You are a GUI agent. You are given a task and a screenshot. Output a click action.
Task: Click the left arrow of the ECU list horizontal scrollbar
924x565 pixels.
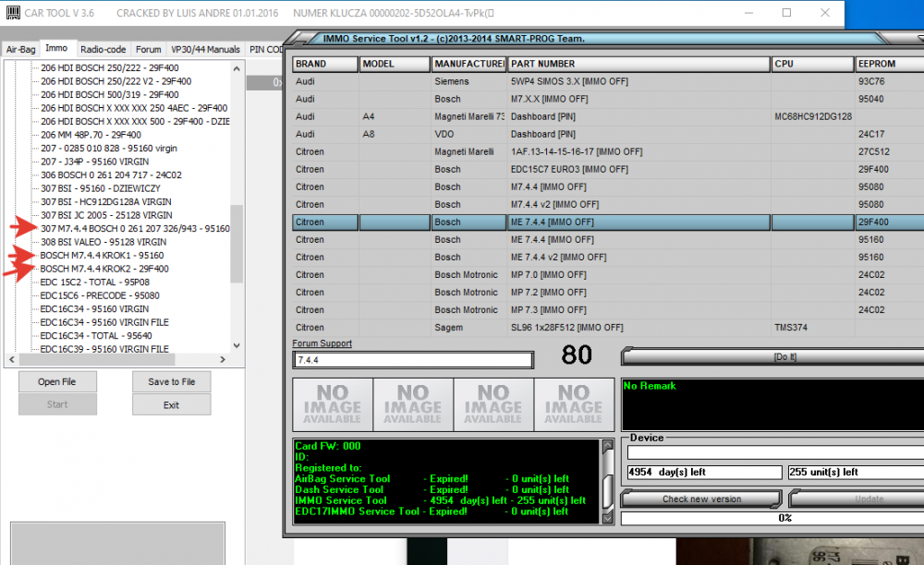pyautogui.click(x=12, y=359)
